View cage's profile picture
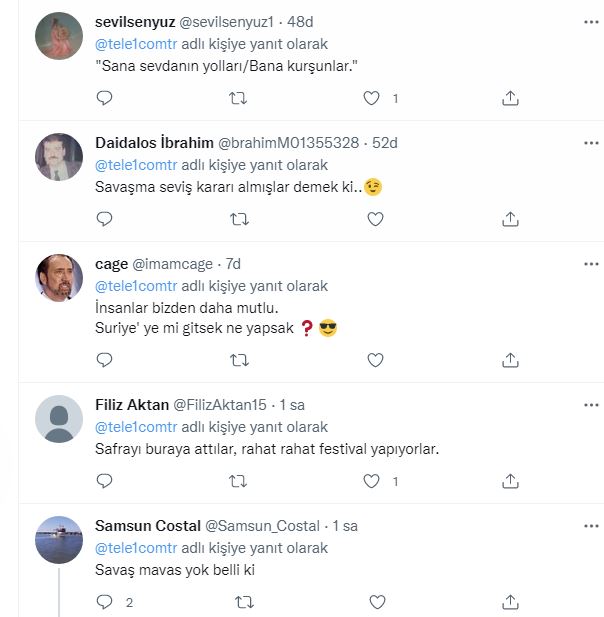The image size is (604, 617). 59,278
